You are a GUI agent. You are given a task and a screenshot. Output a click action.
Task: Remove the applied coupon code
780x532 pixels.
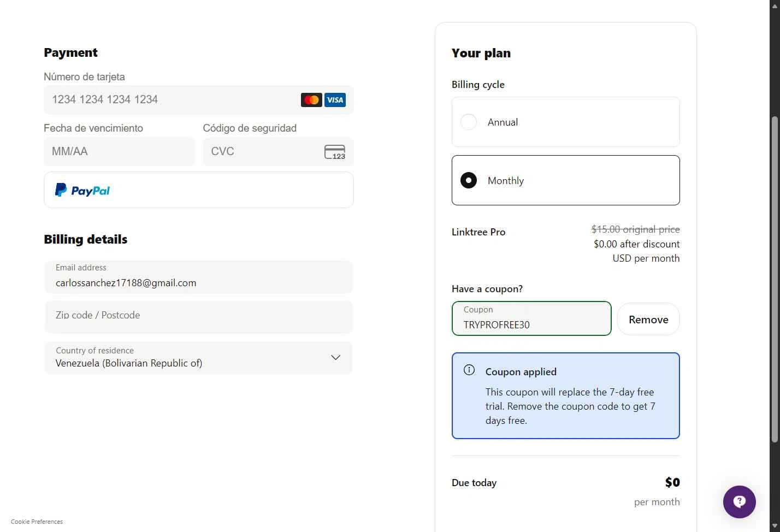(x=648, y=320)
